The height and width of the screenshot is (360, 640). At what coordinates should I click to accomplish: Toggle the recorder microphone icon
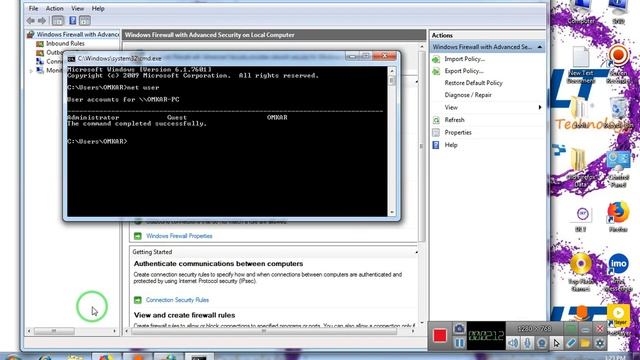(528, 343)
